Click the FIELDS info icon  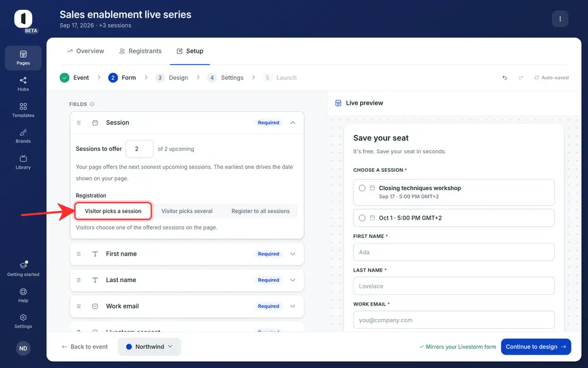92,104
